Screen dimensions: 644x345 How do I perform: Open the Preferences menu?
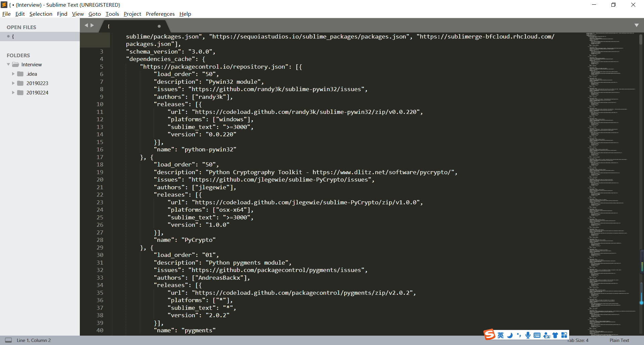click(x=160, y=14)
